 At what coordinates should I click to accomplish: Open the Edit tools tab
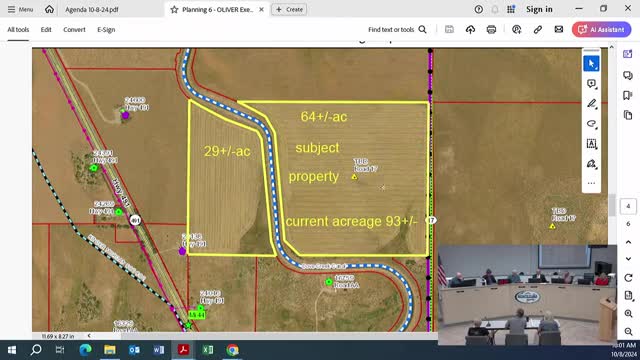click(46, 30)
